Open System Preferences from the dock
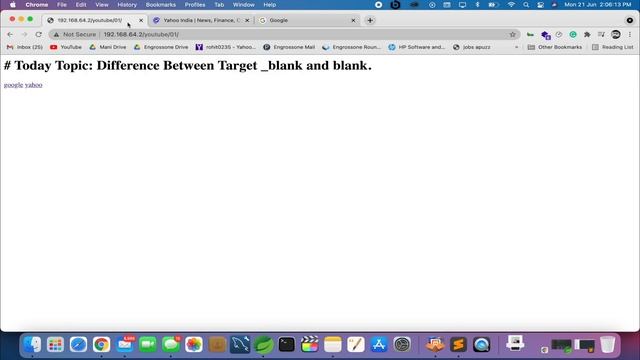 (402, 344)
